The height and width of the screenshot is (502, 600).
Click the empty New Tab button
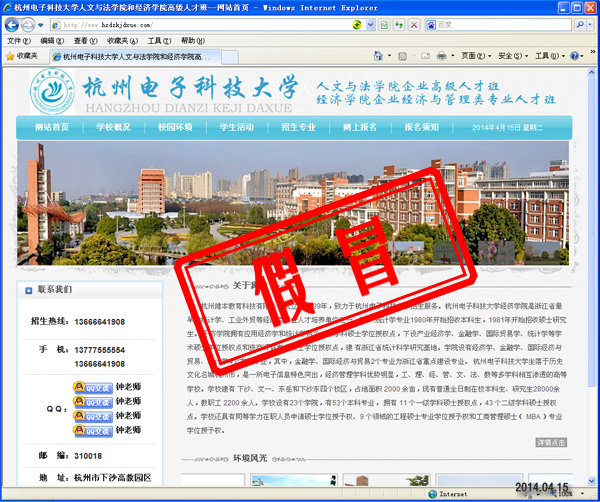tap(230, 57)
